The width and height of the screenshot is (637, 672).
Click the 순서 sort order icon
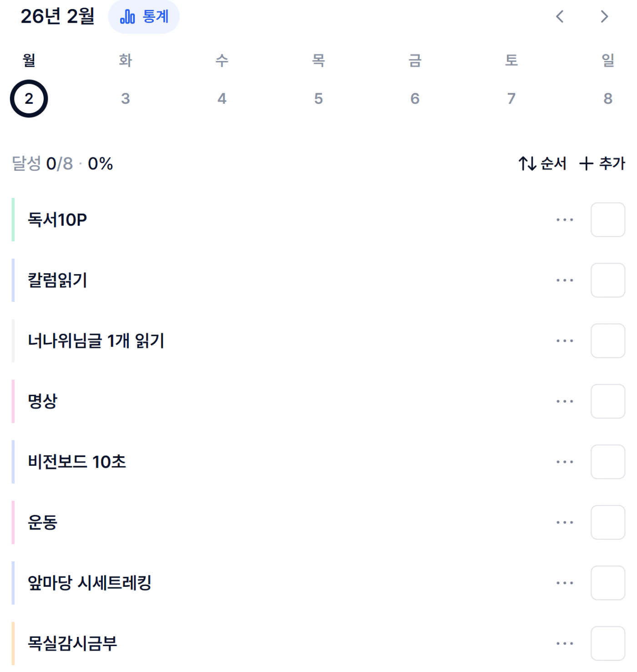pos(527,163)
